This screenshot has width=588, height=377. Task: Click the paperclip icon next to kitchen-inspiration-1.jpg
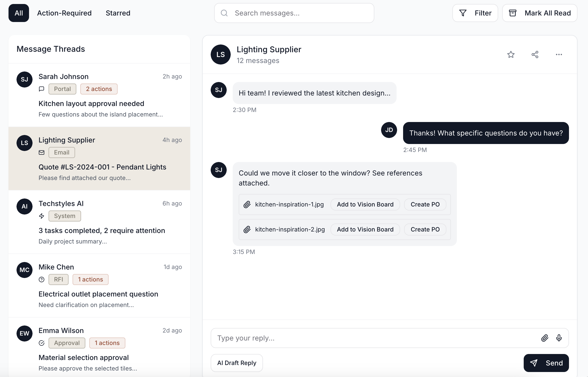(x=247, y=204)
